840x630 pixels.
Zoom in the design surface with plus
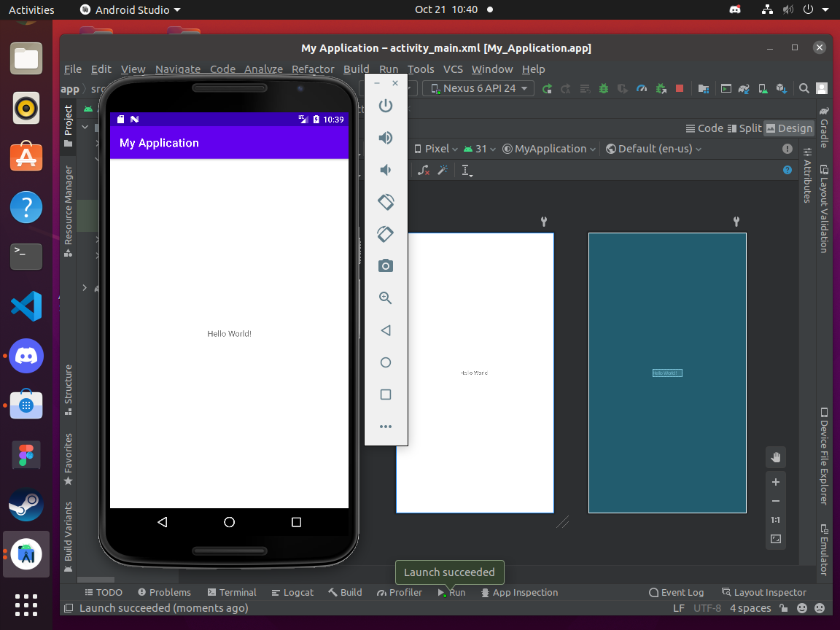pyautogui.click(x=776, y=482)
